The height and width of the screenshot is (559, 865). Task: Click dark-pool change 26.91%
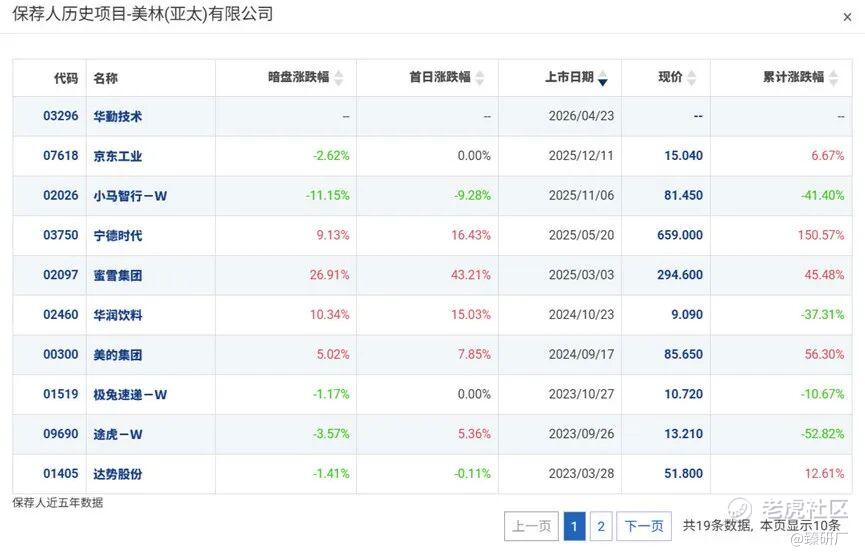click(x=329, y=275)
